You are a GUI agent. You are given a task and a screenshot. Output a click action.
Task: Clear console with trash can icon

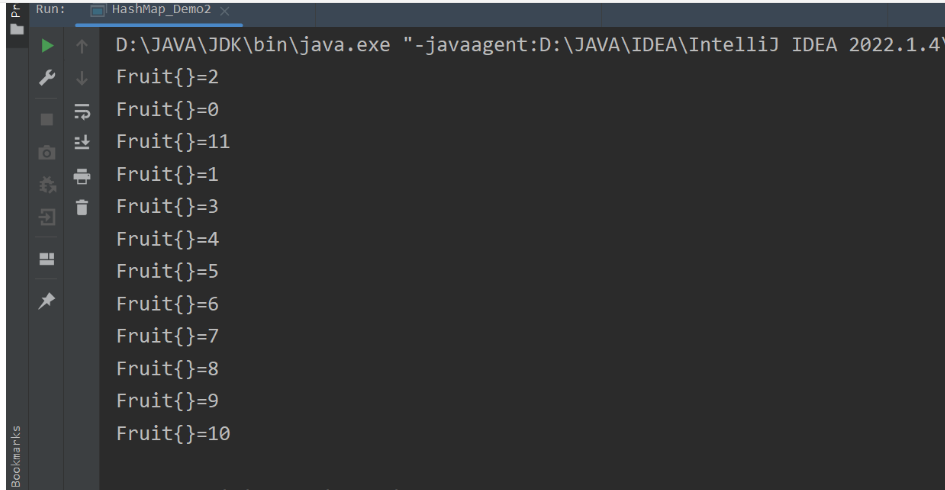[82, 208]
